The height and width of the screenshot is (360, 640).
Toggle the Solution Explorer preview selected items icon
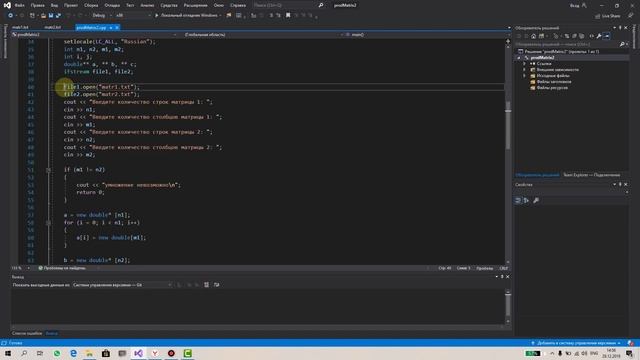(x=607, y=36)
